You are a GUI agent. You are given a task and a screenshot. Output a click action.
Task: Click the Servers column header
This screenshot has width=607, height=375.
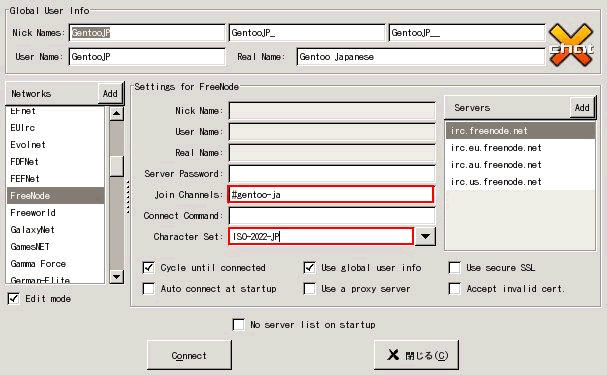pyautogui.click(x=507, y=108)
